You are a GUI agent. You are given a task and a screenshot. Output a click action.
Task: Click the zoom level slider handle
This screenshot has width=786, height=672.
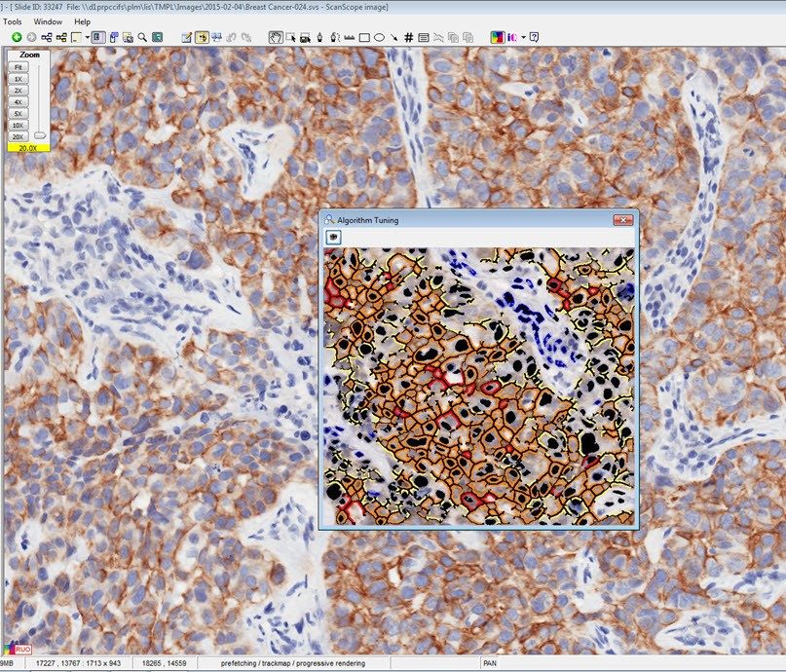(x=39, y=134)
